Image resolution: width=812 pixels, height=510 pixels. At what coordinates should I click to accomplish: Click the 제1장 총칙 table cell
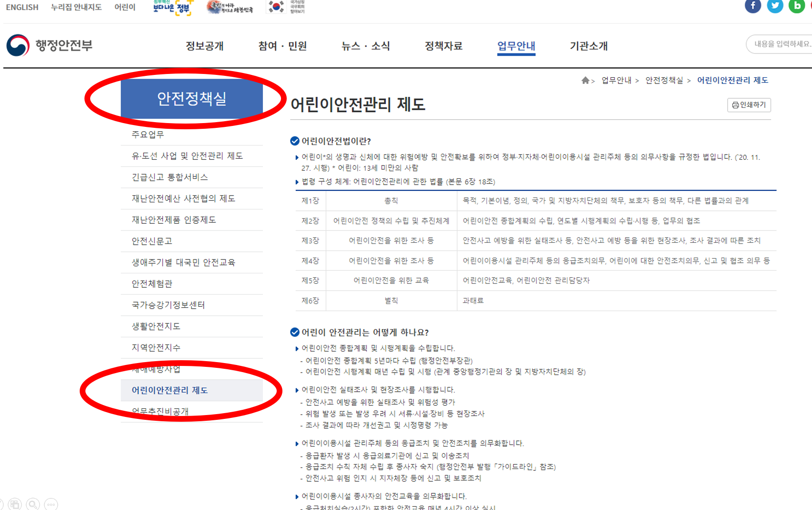click(x=391, y=201)
